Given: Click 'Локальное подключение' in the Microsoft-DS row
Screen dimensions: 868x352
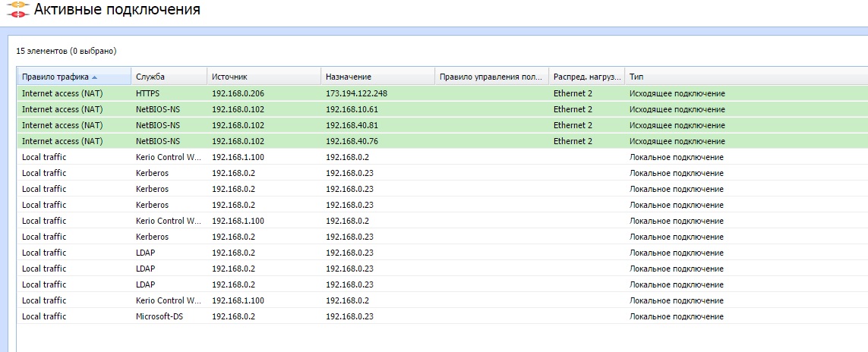Looking at the screenshot, I should point(677,316).
